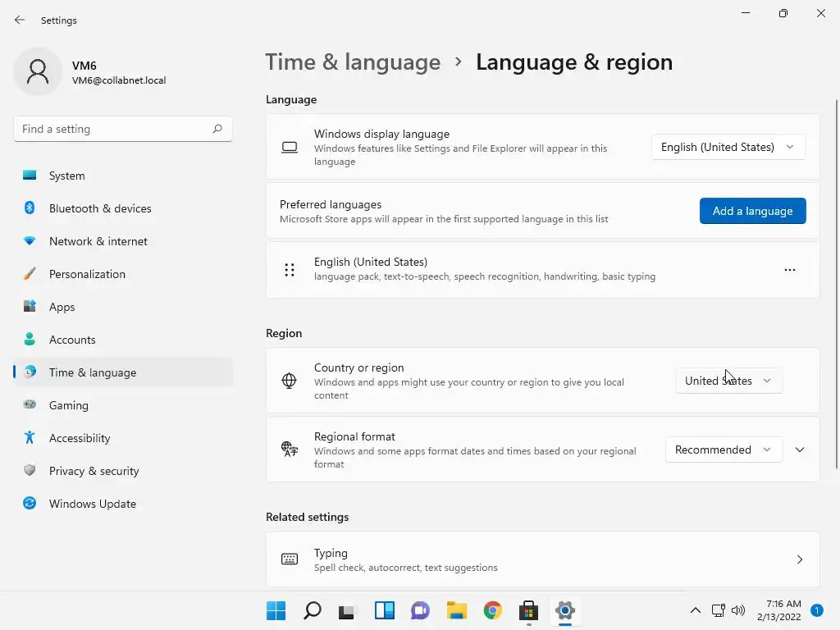The image size is (840, 630).
Task: Expand the Regional format details chevron
Action: click(x=800, y=450)
